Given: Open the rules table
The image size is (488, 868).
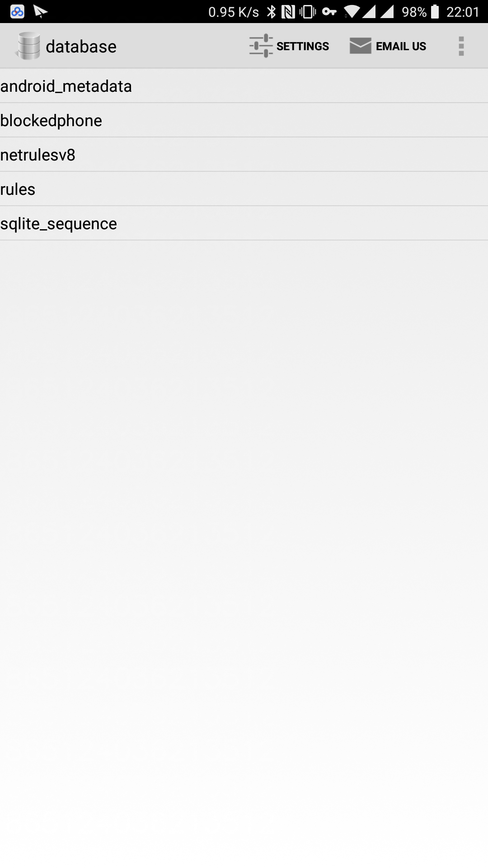Looking at the screenshot, I should point(244,189).
